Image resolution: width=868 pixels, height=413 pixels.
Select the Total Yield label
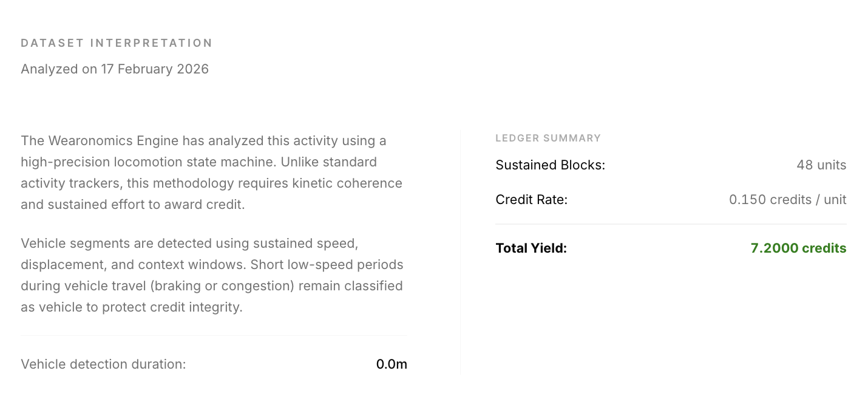tap(531, 248)
